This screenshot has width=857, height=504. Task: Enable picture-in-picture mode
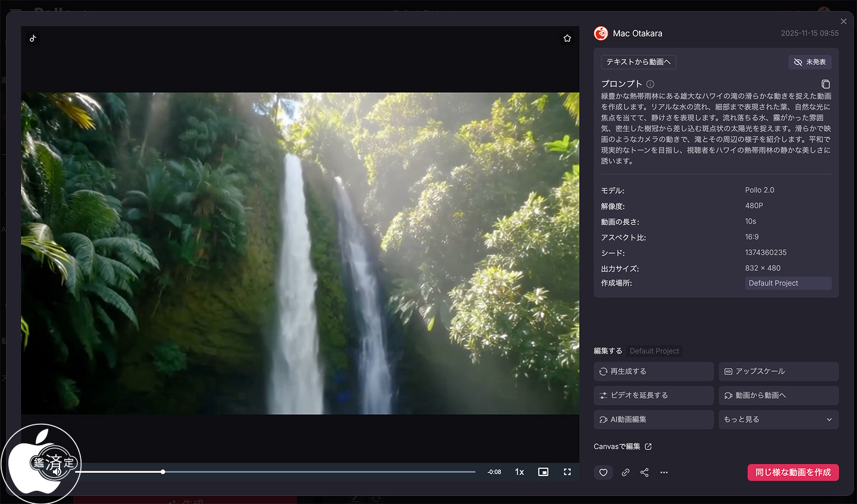[x=543, y=472]
